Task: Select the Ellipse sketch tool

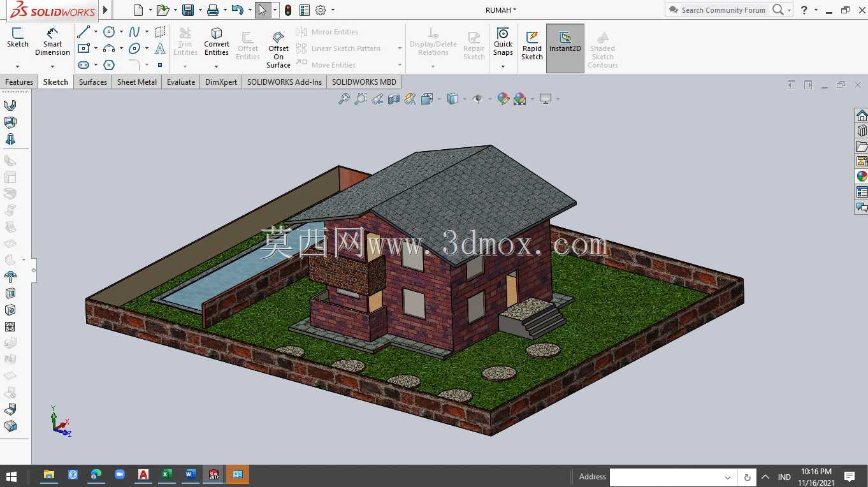Action: tap(134, 48)
